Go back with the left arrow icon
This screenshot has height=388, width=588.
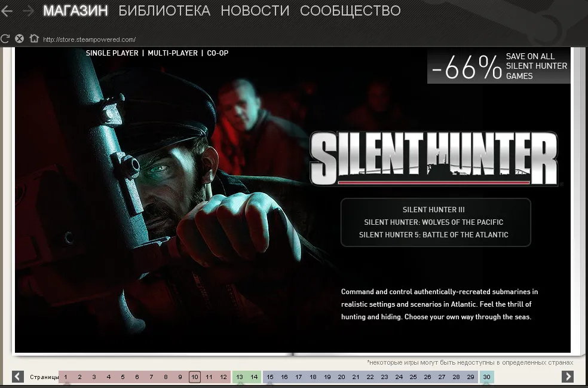pyautogui.click(x=7, y=11)
